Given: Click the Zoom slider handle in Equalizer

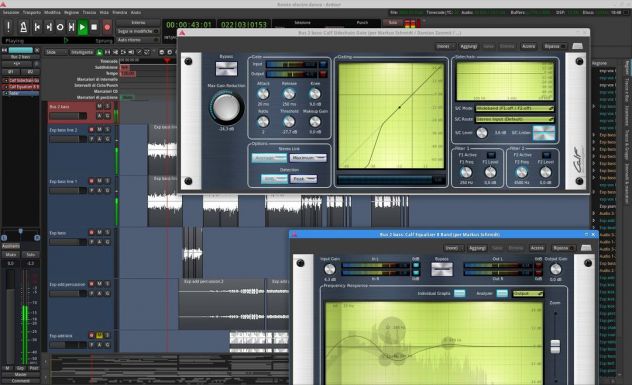Looking at the screenshot, I should pos(555,346).
